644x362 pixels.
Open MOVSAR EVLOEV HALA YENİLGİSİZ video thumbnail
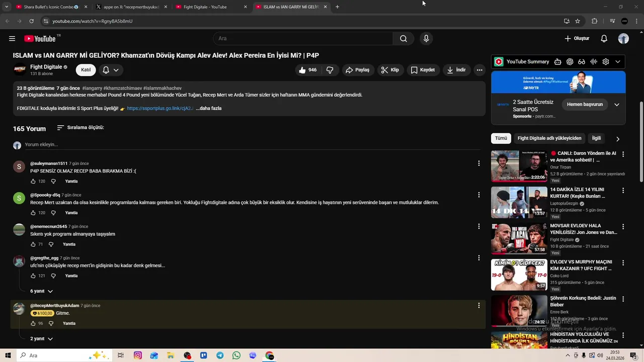519,238
